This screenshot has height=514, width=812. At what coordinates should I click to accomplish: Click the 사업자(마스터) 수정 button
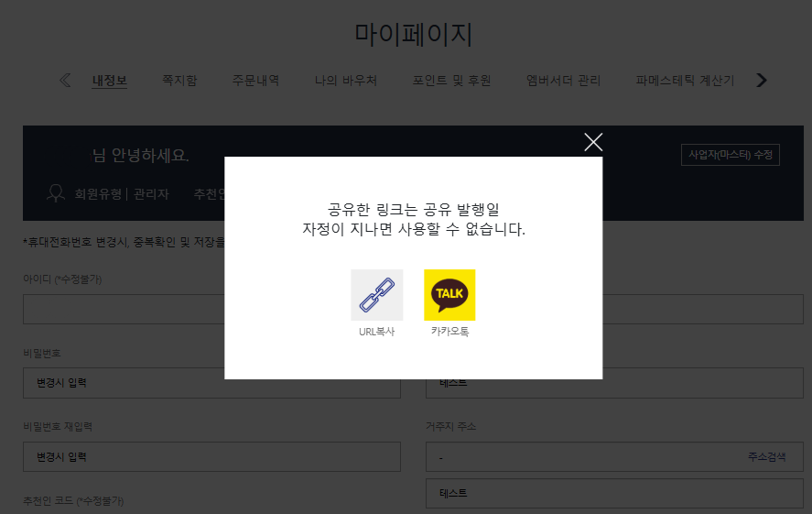pos(731,155)
